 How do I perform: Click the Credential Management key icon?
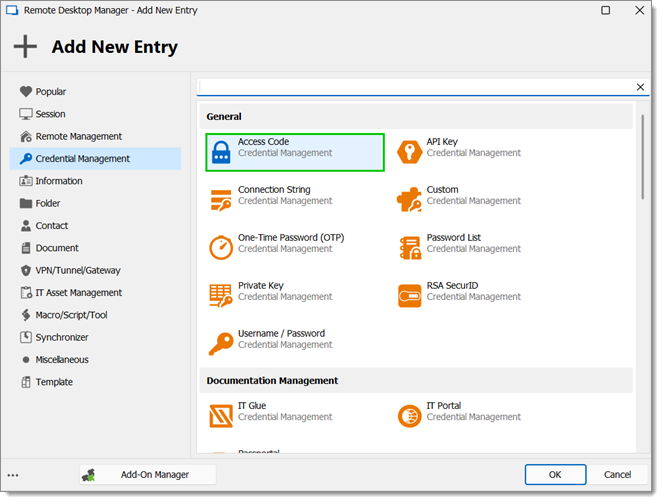[26, 159]
